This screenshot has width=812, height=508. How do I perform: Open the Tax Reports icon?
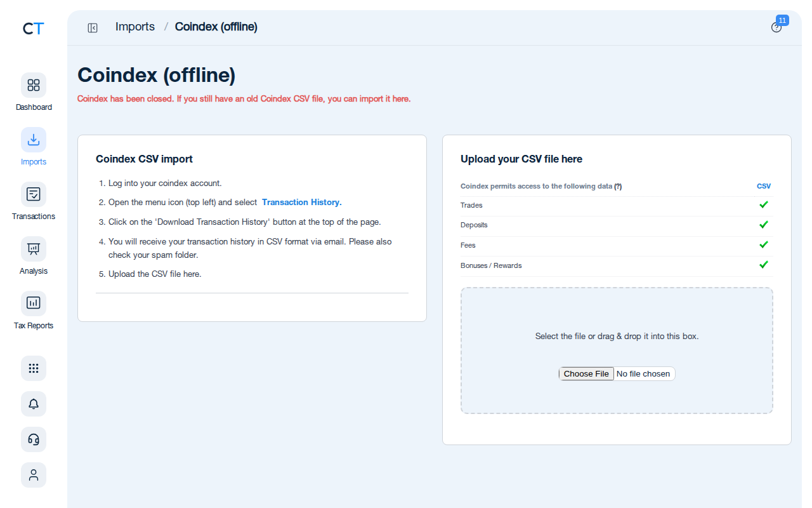tap(34, 304)
